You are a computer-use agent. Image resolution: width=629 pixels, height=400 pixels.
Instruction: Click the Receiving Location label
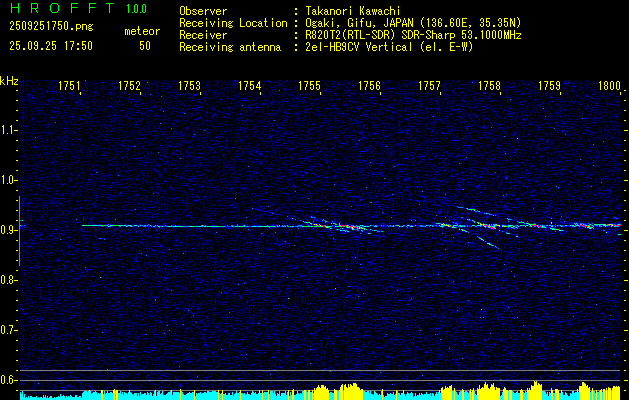(x=233, y=23)
